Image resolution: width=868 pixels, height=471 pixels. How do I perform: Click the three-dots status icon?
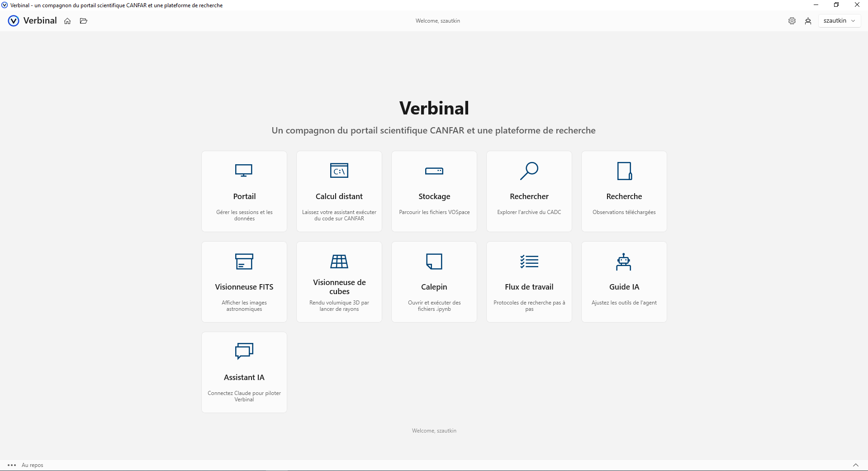[12, 465]
